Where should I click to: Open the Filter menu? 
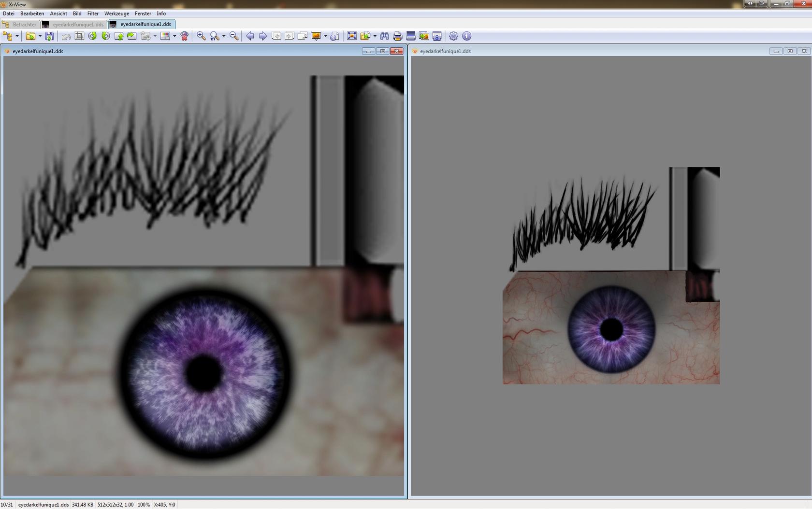point(93,14)
